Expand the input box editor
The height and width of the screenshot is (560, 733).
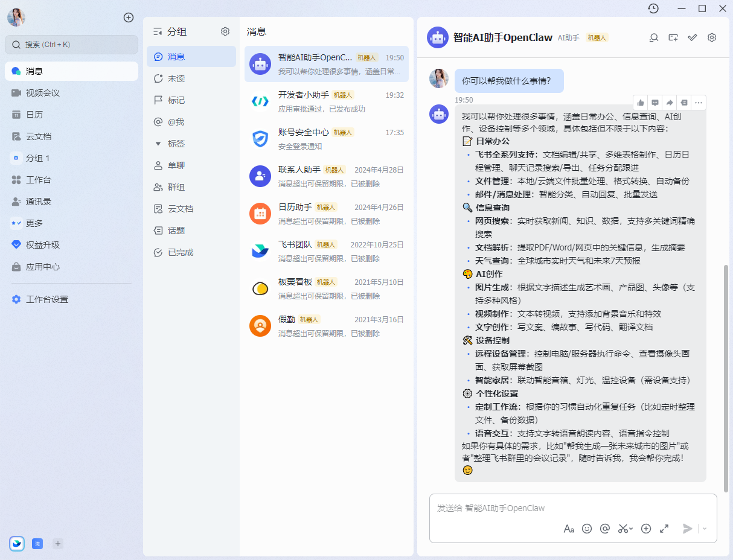click(x=664, y=529)
